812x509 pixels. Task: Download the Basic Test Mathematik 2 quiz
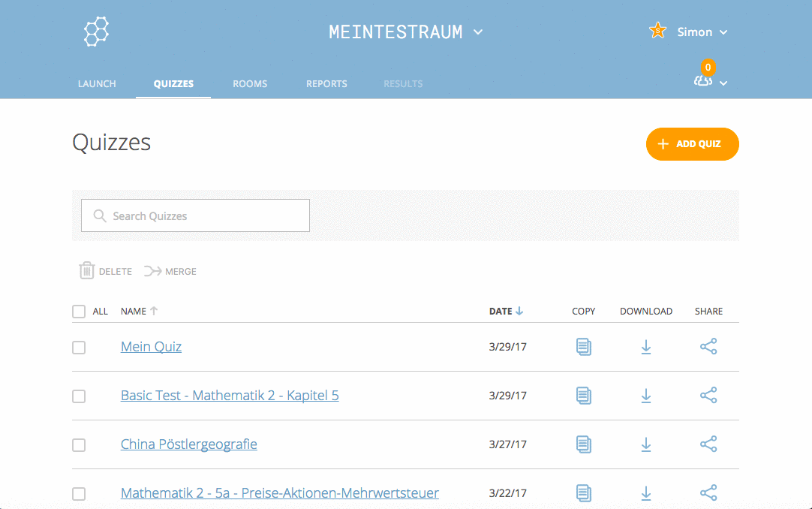(645, 396)
